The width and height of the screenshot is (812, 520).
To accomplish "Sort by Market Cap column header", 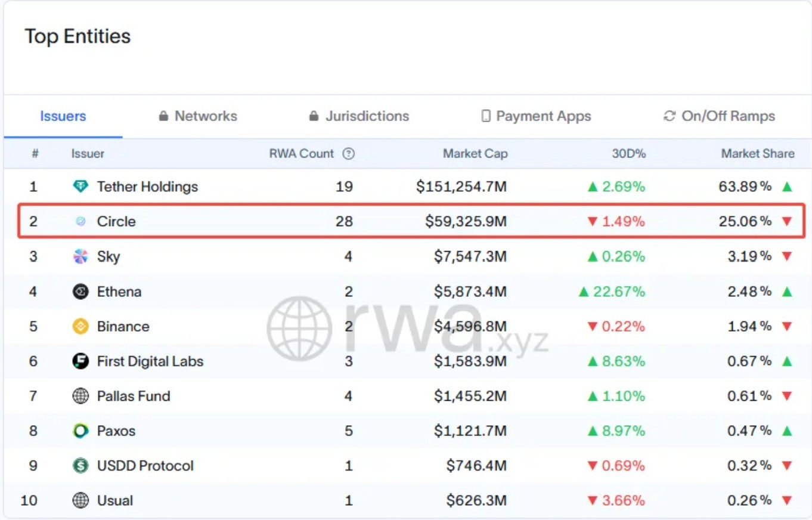I will coord(475,154).
